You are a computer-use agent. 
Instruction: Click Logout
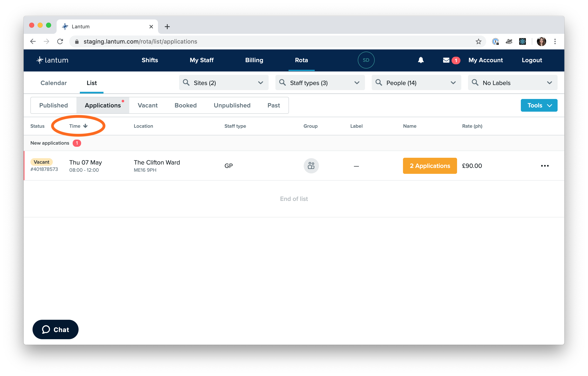tap(532, 60)
